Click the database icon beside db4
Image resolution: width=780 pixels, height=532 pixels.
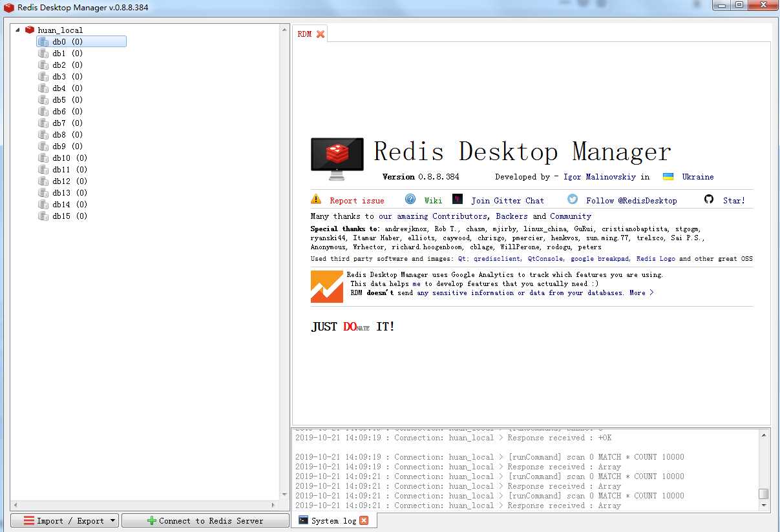[43, 88]
